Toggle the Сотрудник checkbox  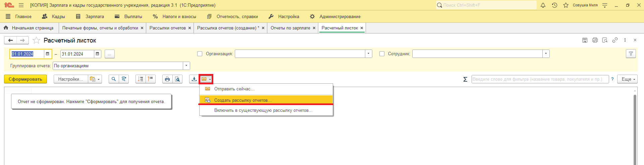pyautogui.click(x=382, y=54)
